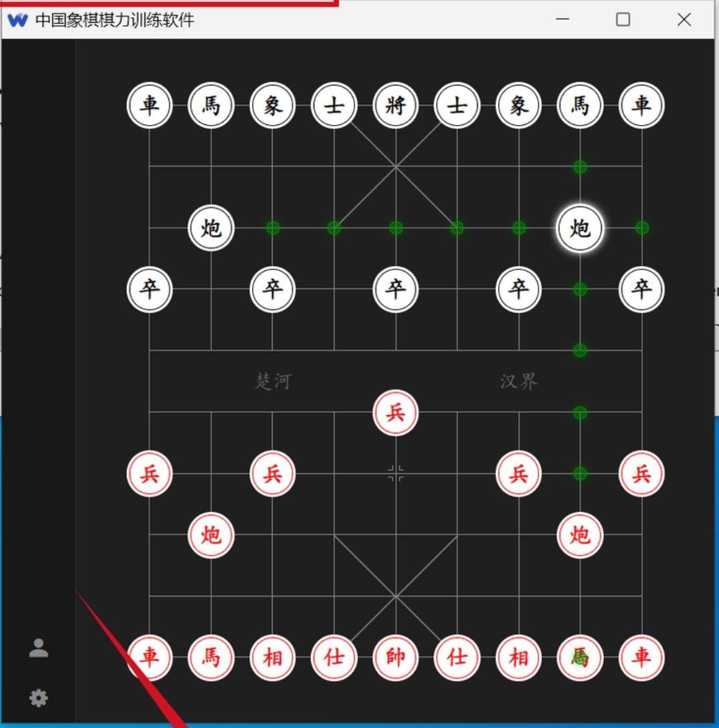Click the blue W app logo
This screenshot has height=728, width=719.
[x=17, y=20]
